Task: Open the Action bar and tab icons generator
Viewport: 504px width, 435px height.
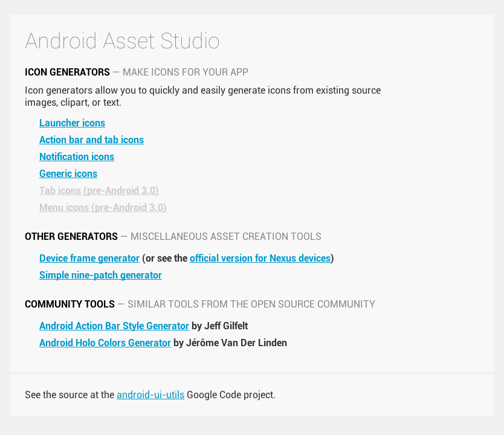Action: (x=91, y=140)
